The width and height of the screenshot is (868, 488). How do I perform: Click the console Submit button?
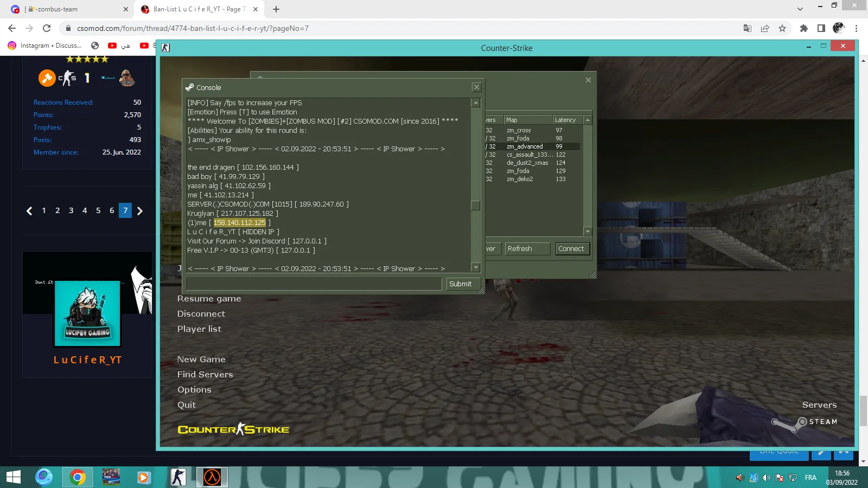coord(460,284)
